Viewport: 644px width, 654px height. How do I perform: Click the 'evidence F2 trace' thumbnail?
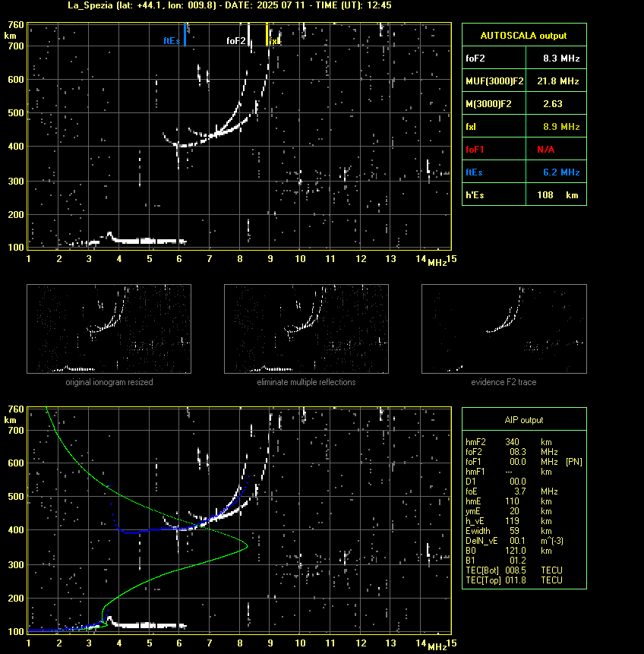pos(504,329)
